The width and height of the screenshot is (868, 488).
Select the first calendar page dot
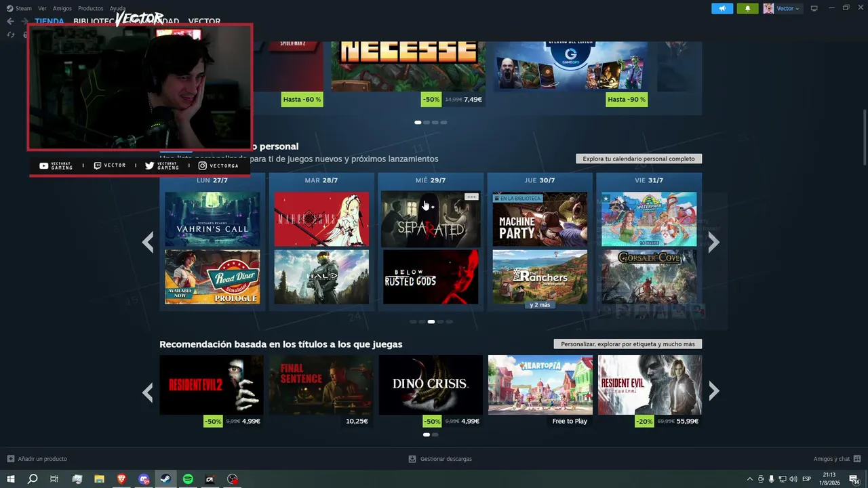pyautogui.click(x=413, y=322)
